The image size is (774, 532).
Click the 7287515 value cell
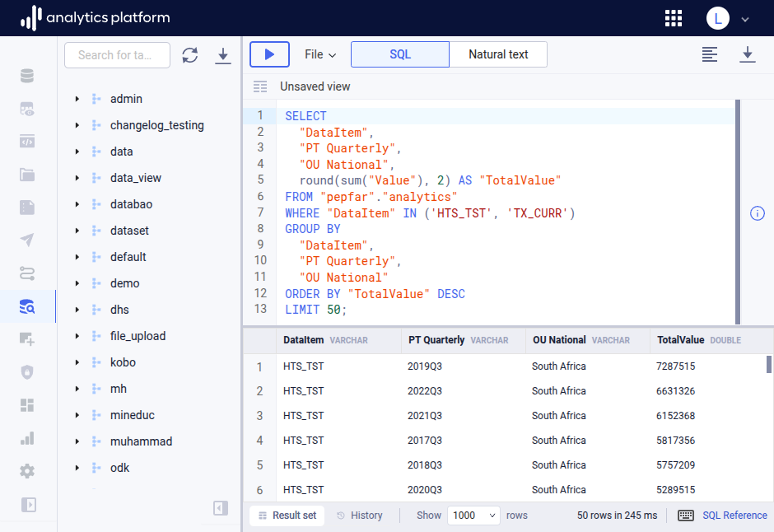[675, 366]
